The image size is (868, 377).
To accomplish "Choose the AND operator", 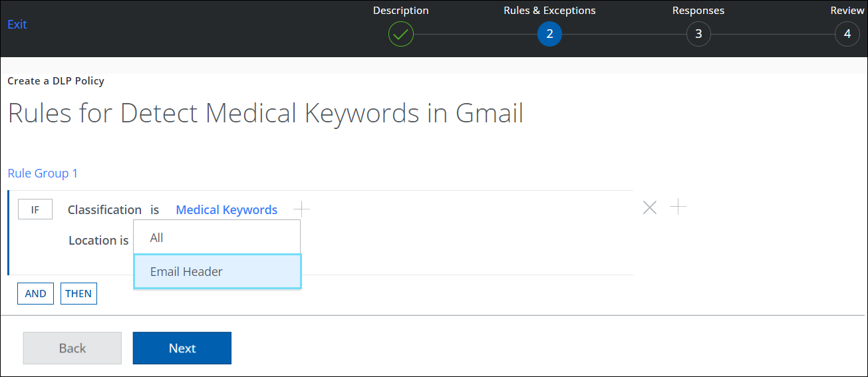I will point(36,293).
